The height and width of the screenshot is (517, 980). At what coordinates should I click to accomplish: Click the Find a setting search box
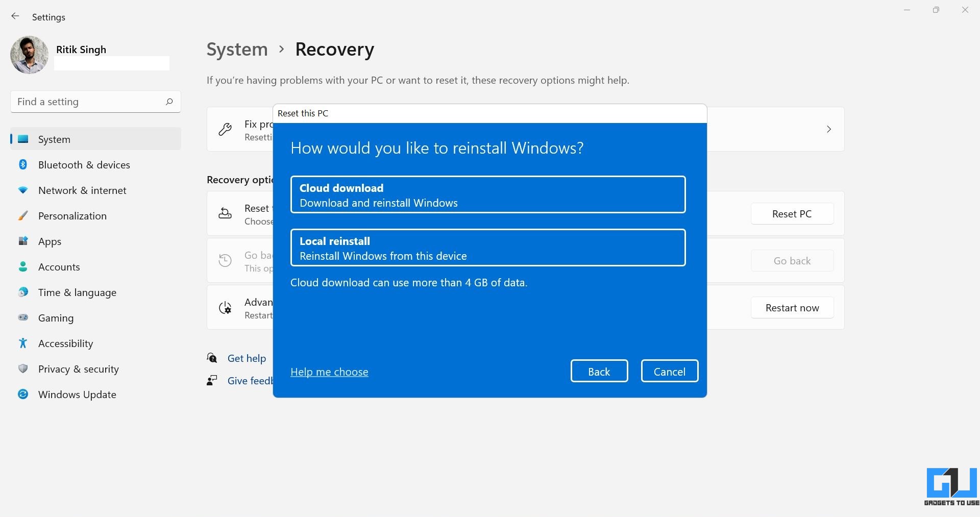(x=95, y=102)
